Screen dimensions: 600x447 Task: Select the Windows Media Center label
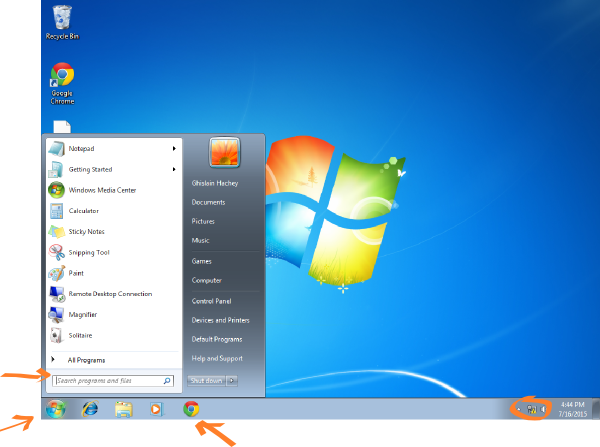[x=103, y=190]
